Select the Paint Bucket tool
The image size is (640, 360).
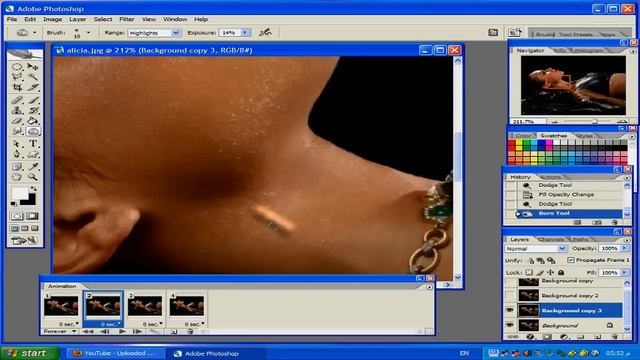(x=33, y=121)
